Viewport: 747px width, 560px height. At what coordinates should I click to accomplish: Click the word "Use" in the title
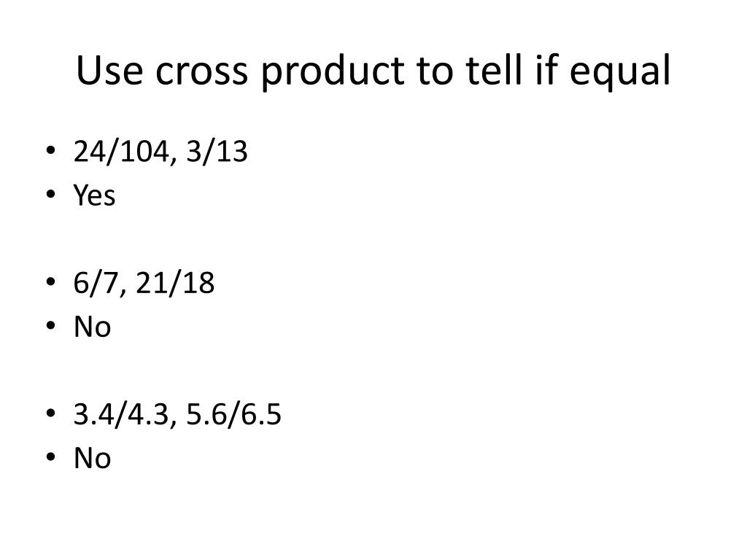(x=109, y=71)
